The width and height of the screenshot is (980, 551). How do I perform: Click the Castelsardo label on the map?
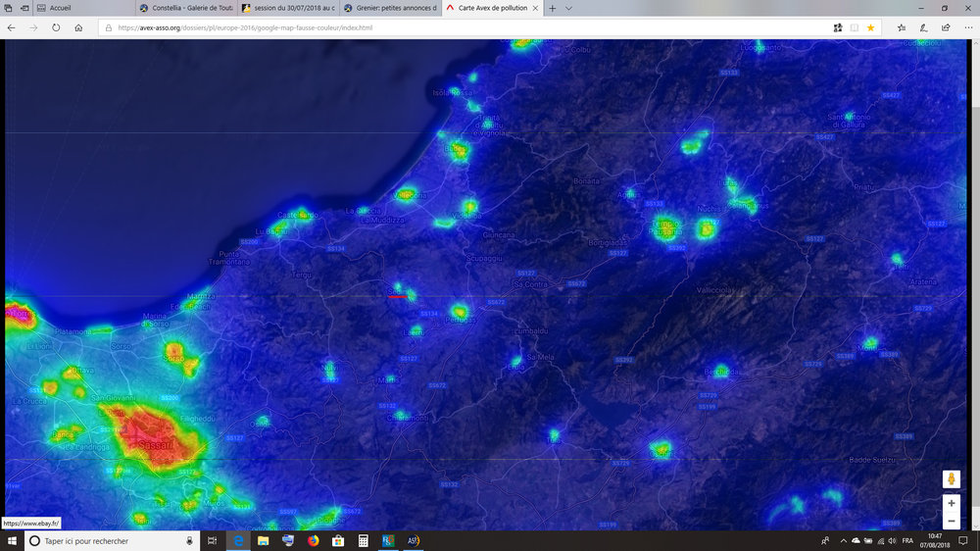coord(298,215)
